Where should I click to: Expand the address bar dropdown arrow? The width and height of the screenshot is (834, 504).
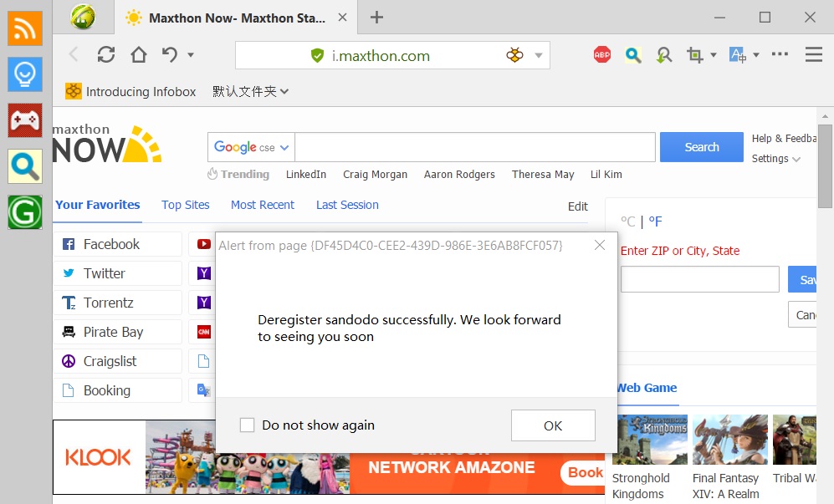tap(538, 55)
